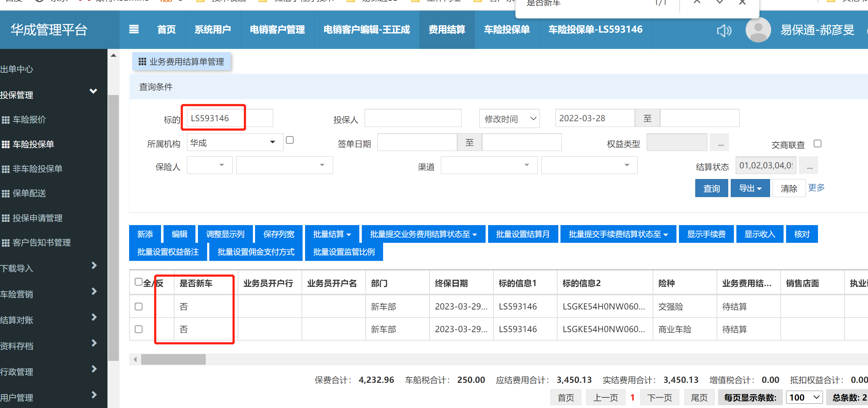
Task: Click the 查询 button
Action: pyautogui.click(x=711, y=188)
